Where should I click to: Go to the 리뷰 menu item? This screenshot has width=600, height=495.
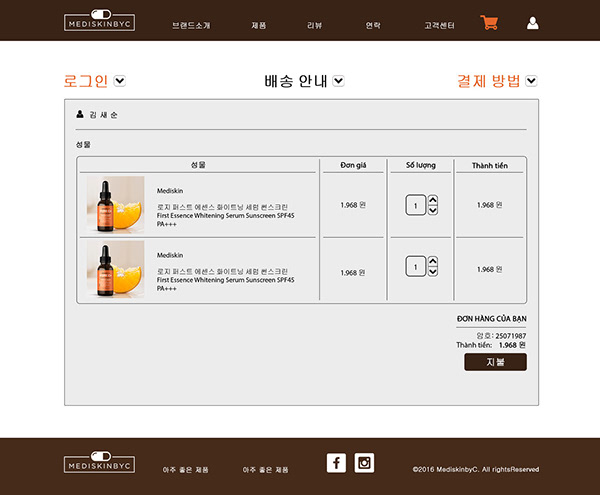[315, 25]
